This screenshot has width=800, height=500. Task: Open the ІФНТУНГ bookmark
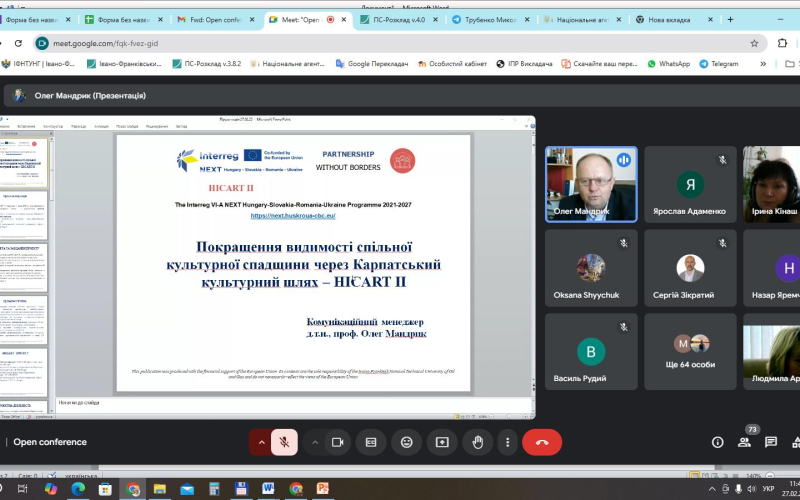pyautogui.click(x=39, y=64)
